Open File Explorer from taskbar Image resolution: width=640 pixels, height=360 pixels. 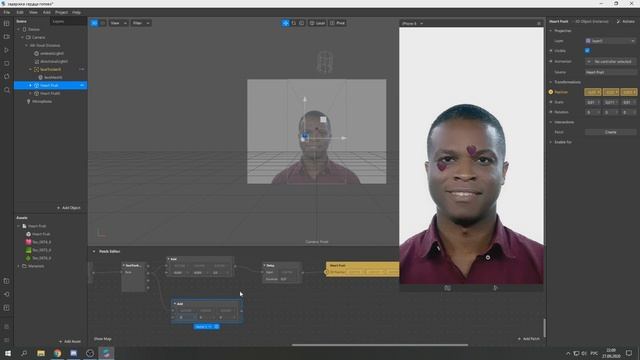(x=41, y=353)
